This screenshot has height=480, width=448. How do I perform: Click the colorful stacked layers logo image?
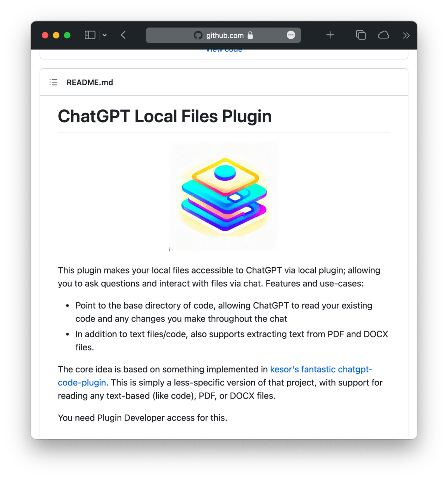click(224, 196)
